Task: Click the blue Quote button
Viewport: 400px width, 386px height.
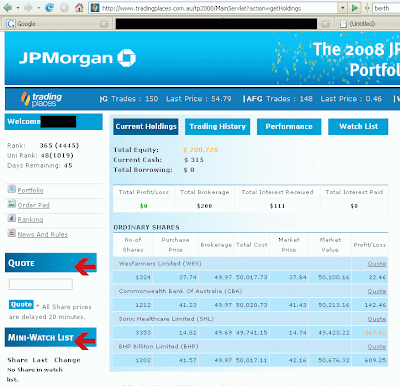Action: [x=21, y=305]
